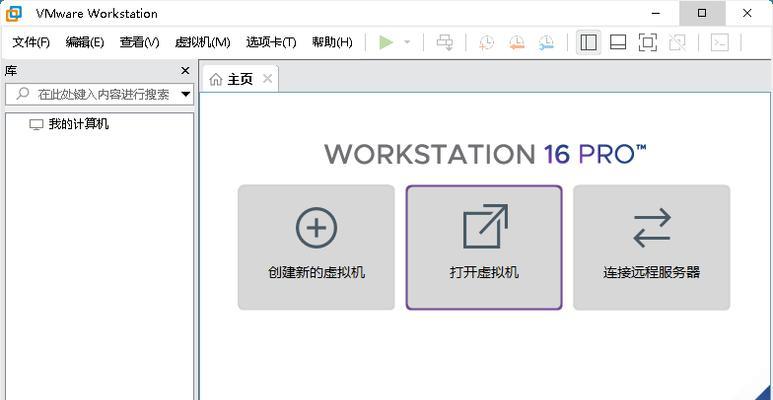This screenshot has height=400, width=773.
Task: Open the power options dropdown arrow
Action: click(x=407, y=42)
